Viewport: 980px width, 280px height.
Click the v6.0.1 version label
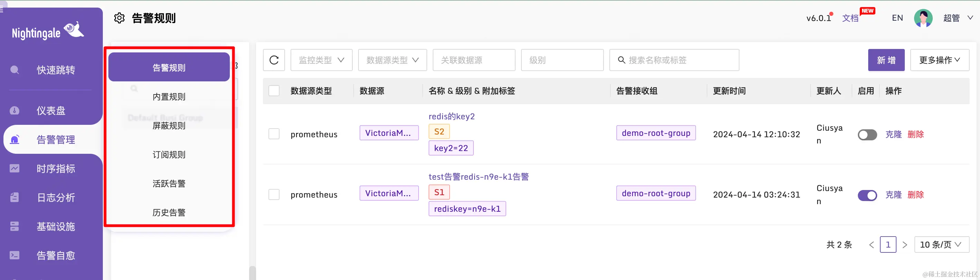click(x=818, y=18)
